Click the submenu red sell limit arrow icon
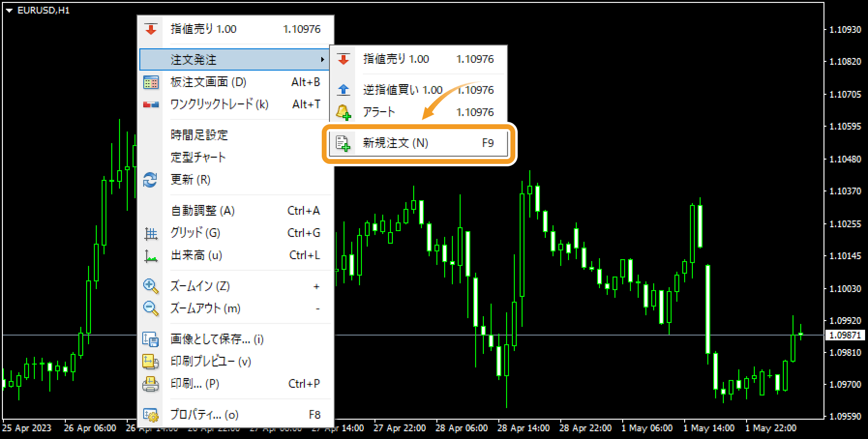 pos(344,59)
